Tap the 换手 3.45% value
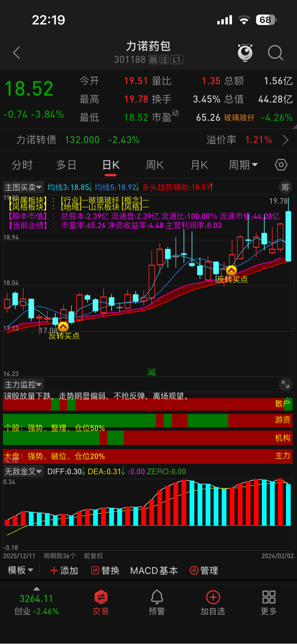This screenshot has width=297, height=644. [207, 99]
